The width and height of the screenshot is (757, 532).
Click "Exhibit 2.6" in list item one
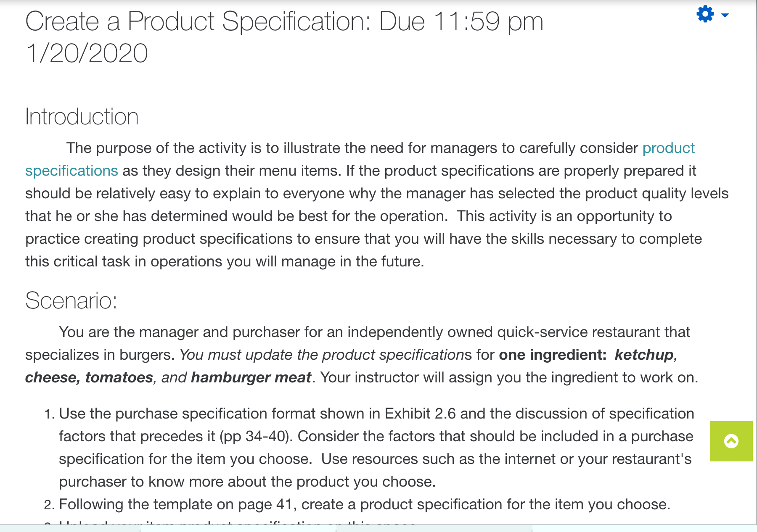point(420,413)
